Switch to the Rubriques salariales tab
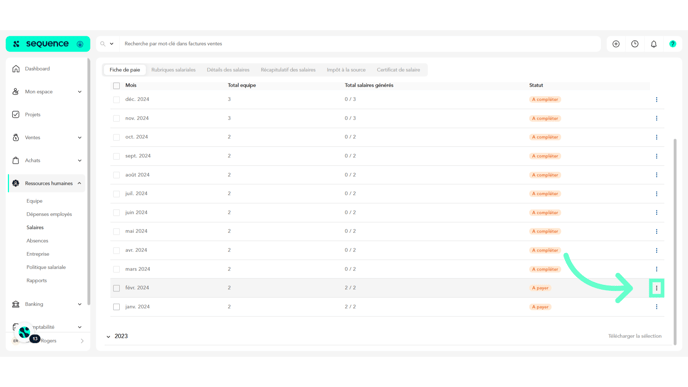 click(173, 70)
